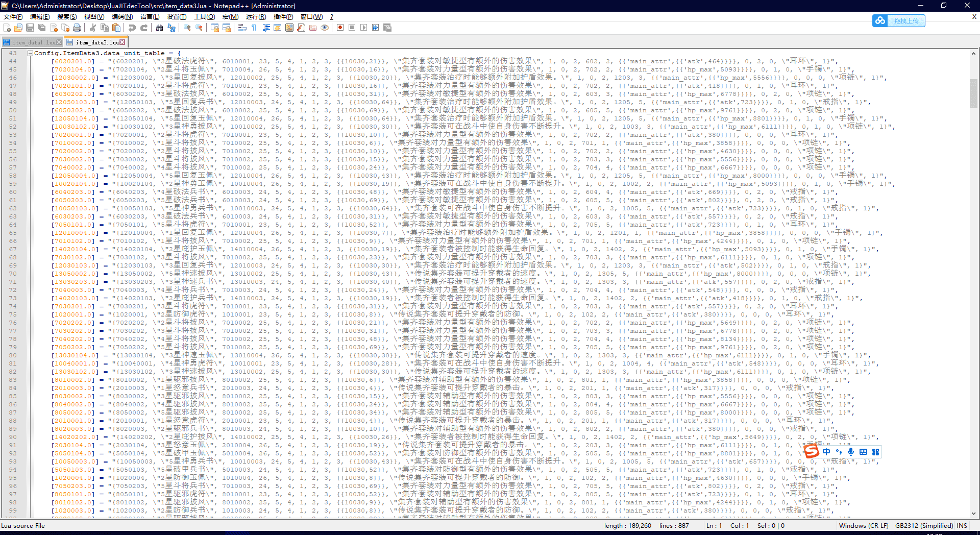Viewport: 980px width, 535px height.
Task: Open the 编码(N) menu
Action: pos(122,17)
